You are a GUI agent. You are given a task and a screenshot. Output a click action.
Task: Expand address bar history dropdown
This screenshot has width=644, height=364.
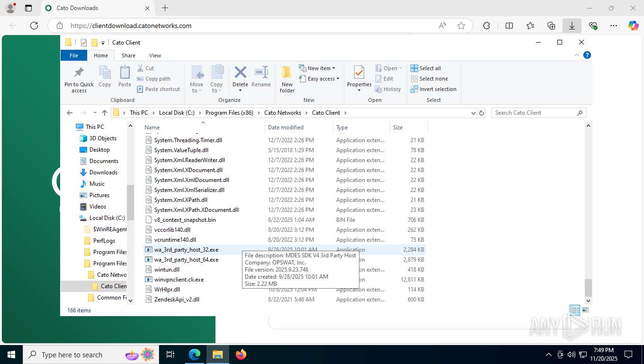tap(473, 113)
